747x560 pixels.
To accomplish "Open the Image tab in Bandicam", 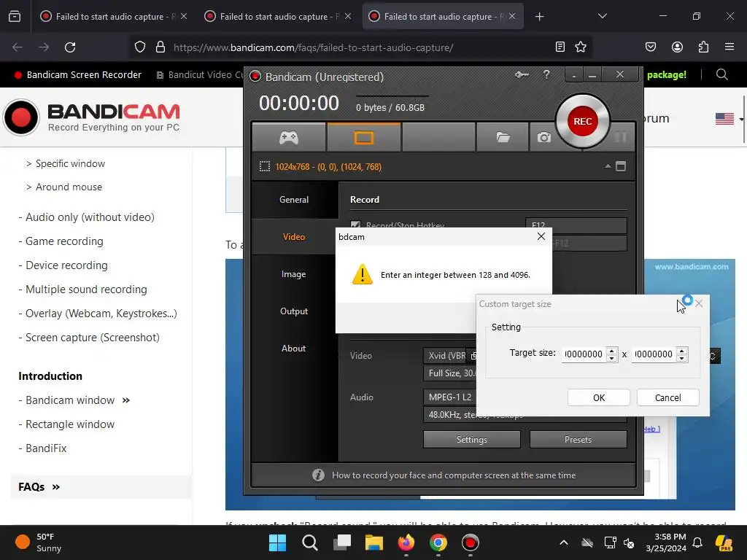I will click(294, 274).
